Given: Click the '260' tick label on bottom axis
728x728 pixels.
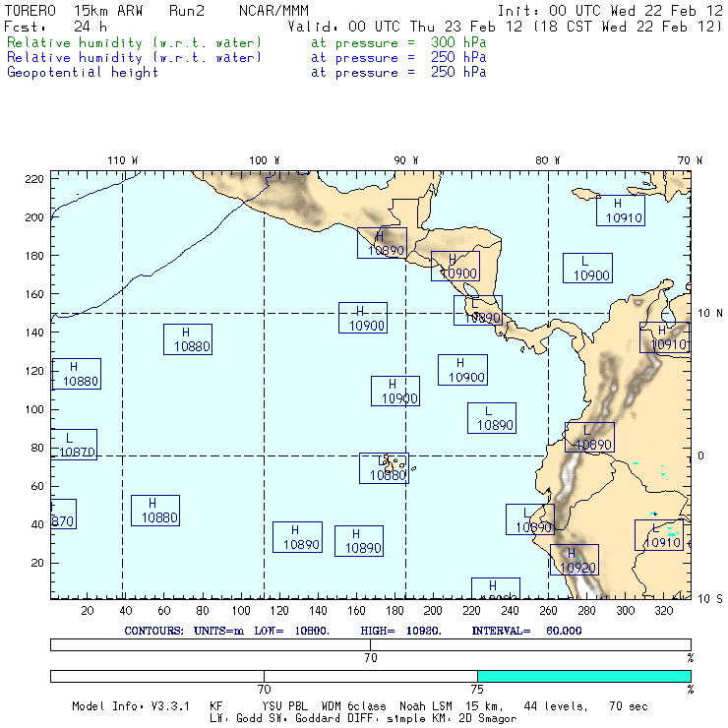Looking at the screenshot, I should point(548,611).
